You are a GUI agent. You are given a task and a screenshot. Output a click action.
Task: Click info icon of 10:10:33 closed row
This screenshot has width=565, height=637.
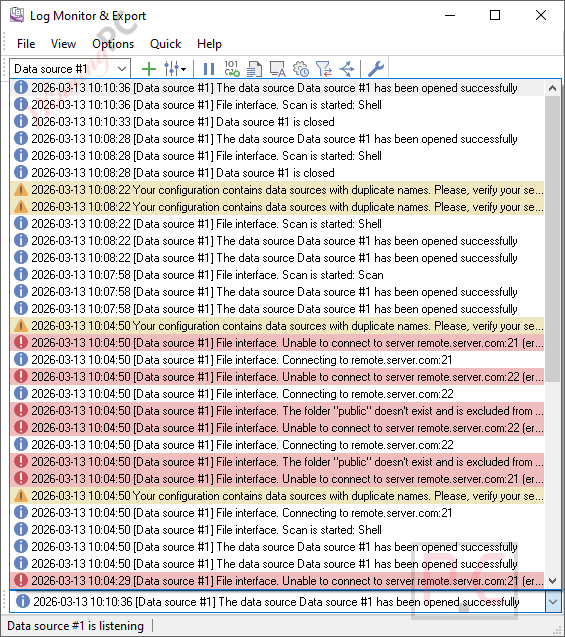(x=21, y=121)
